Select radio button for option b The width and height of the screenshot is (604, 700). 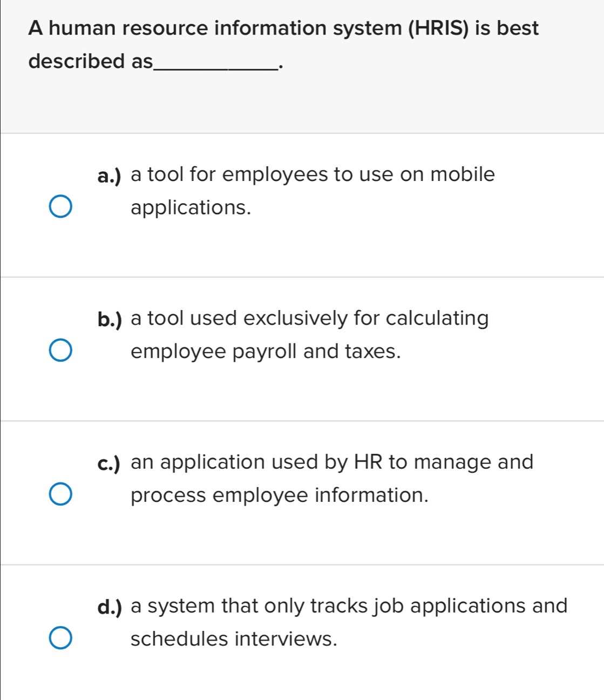click(x=61, y=350)
